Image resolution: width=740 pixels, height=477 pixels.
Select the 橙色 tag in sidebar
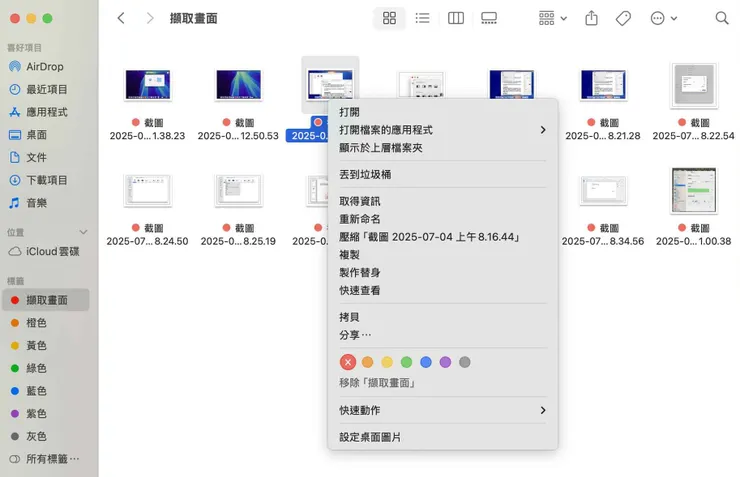tap(45, 323)
